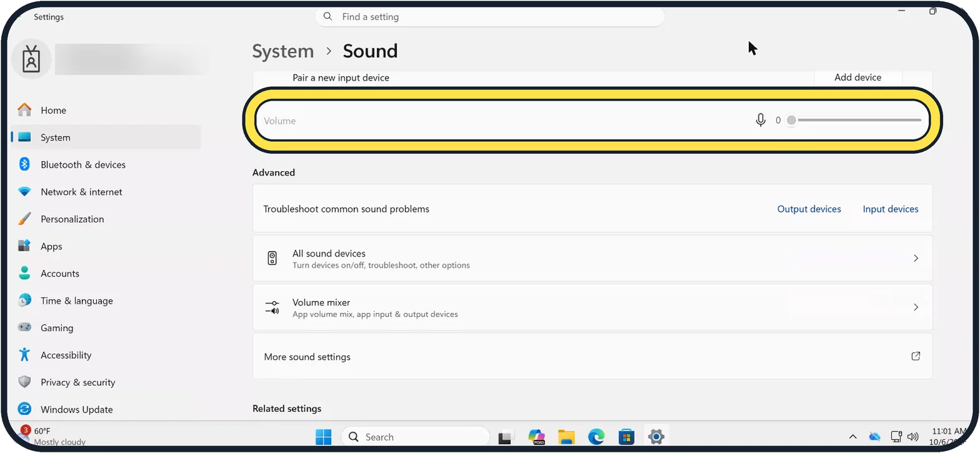Viewport: 980px width, 453px height.
Task: Click the Personalization brush icon
Action: pyautogui.click(x=24, y=219)
